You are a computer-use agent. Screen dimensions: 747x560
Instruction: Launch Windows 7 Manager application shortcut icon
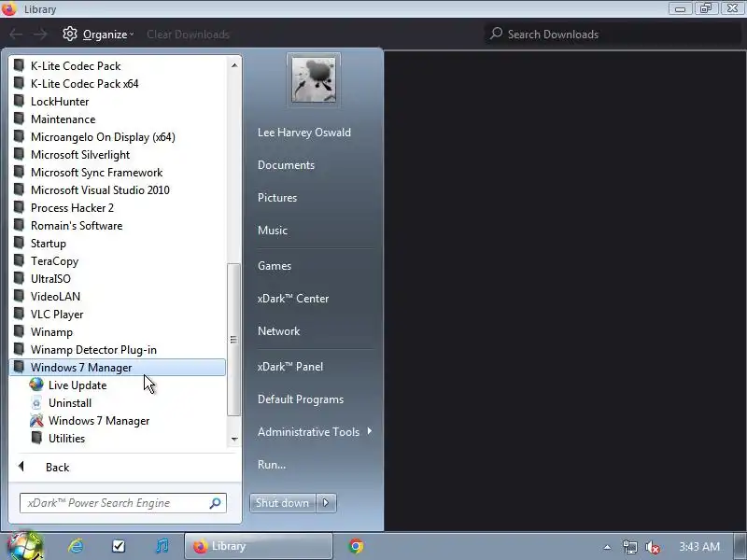pos(36,421)
